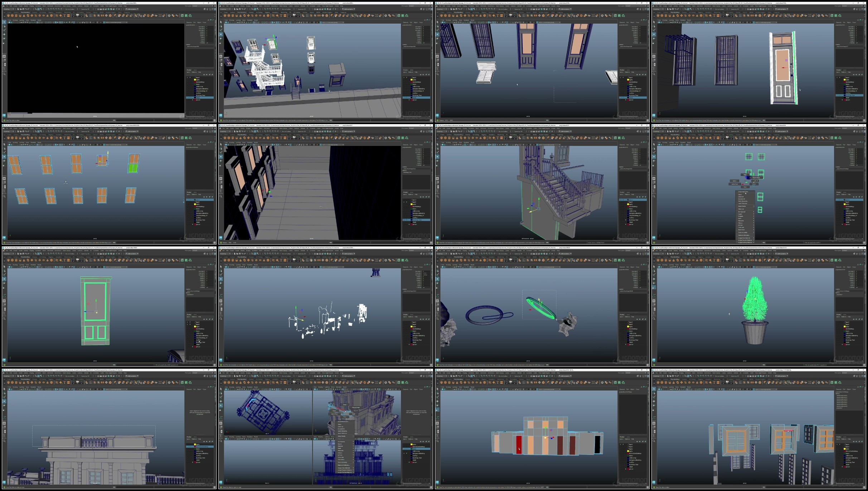The height and width of the screenshot is (491, 868).
Task: Click the Type (T) shelf icon above the potted tree
Action: pos(714,260)
